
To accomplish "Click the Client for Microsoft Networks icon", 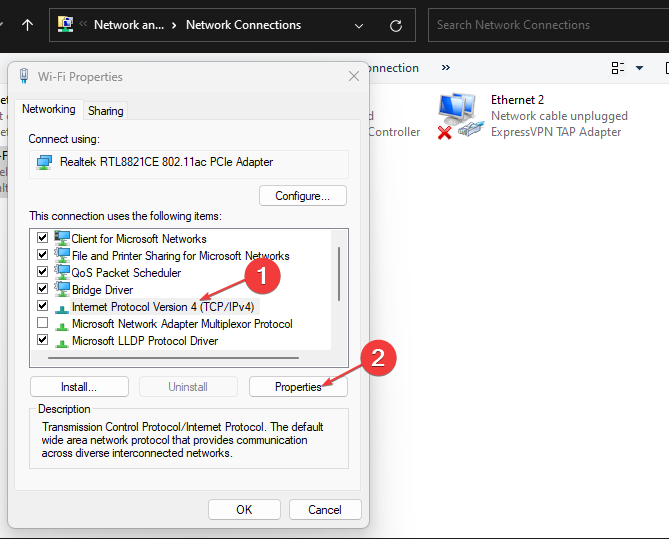I will tap(62, 238).
